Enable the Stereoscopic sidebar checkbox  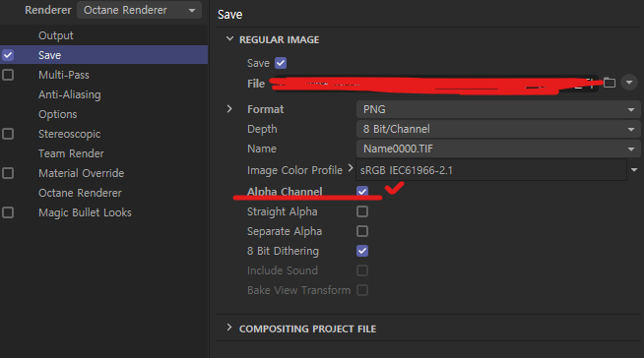(8, 134)
